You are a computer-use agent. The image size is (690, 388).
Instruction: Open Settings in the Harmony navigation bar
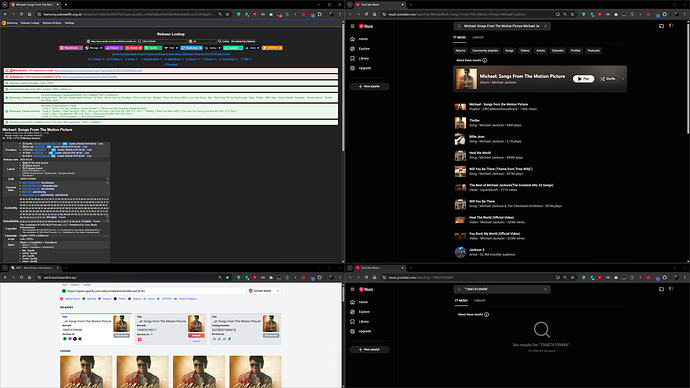pos(70,23)
